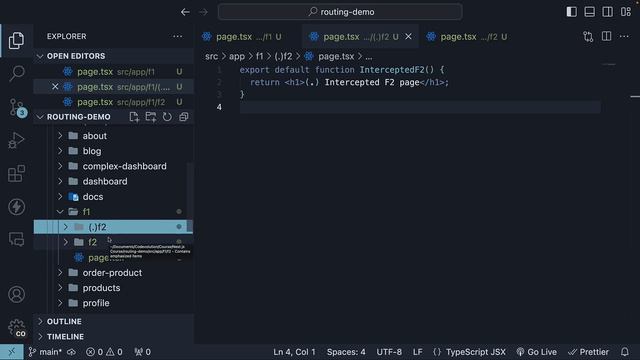Open Run and Debug view
The image size is (640, 360).
pos(16,140)
